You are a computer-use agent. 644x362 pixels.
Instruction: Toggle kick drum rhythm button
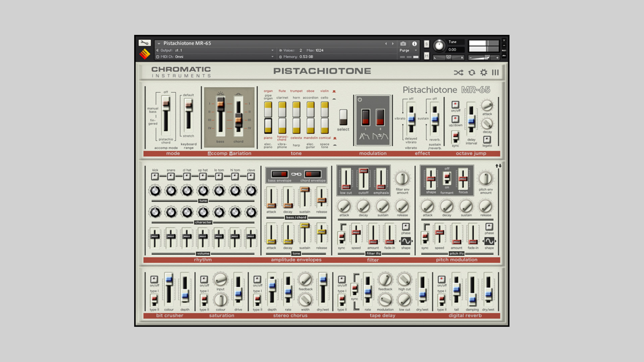(155, 176)
